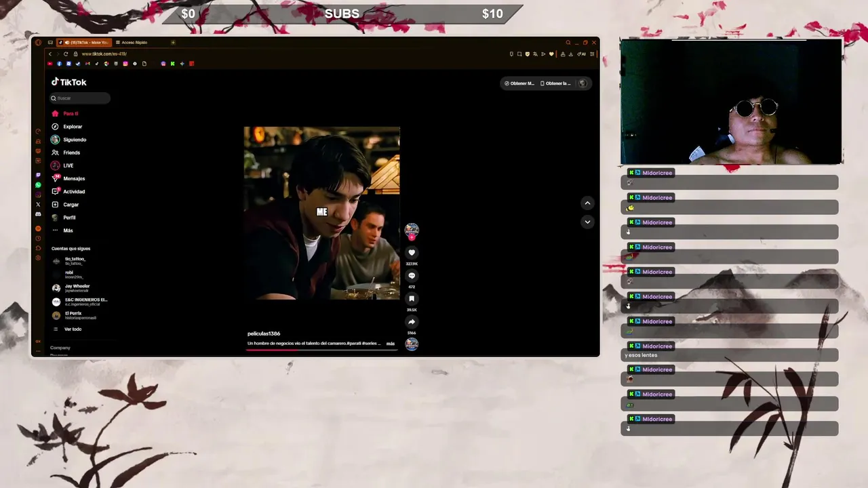868x488 pixels.
Task: Open spinning sound disc under share count
Action: [x=412, y=344]
